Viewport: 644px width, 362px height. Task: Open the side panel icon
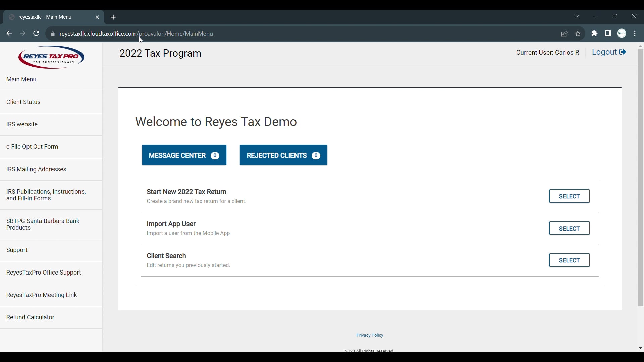[608, 34]
